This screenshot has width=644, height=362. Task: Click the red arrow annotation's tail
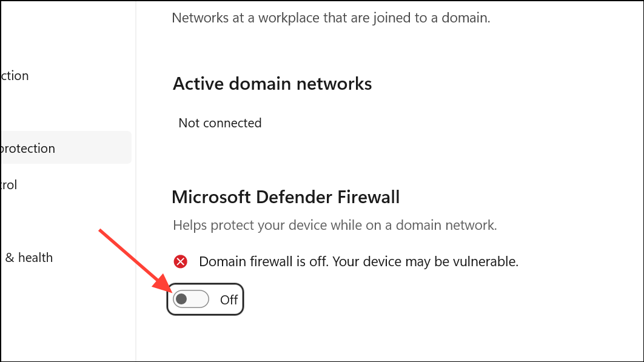tap(102, 232)
